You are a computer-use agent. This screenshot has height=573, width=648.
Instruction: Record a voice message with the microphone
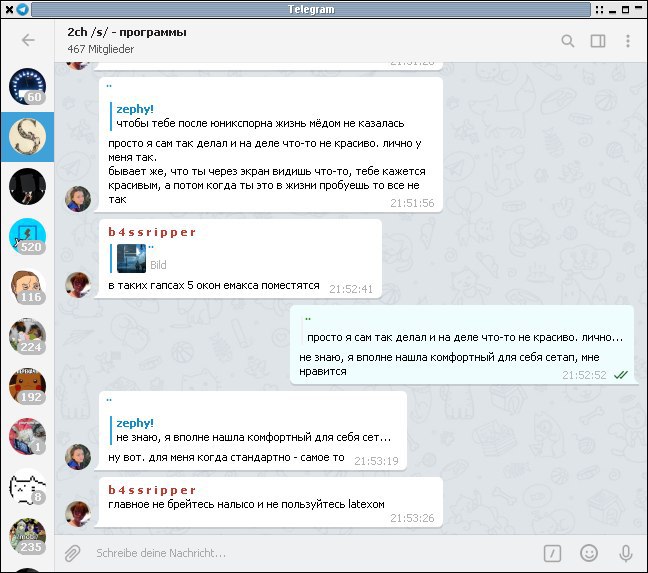[626, 553]
